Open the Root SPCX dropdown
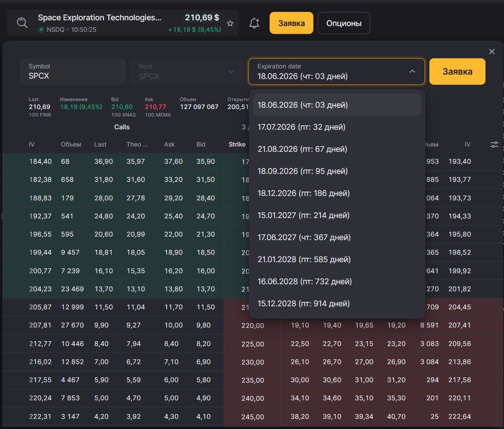The height and width of the screenshot is (429, 504). pos(187,71)
